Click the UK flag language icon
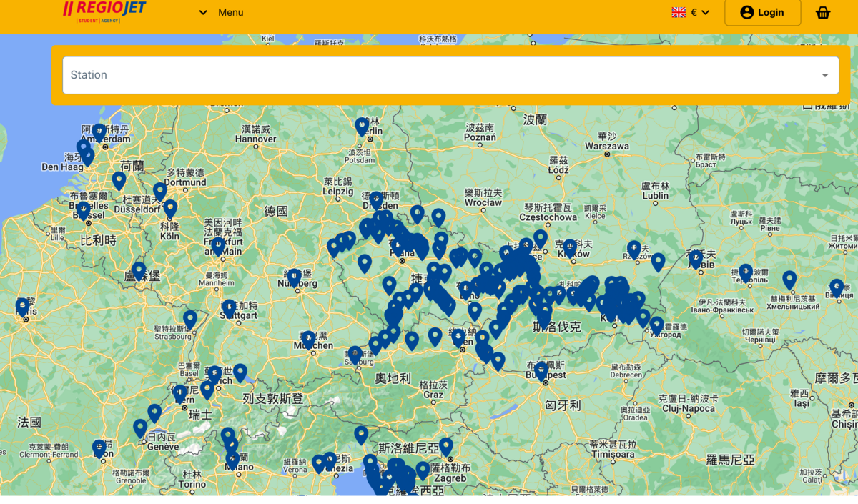 [x=679, y=12]
